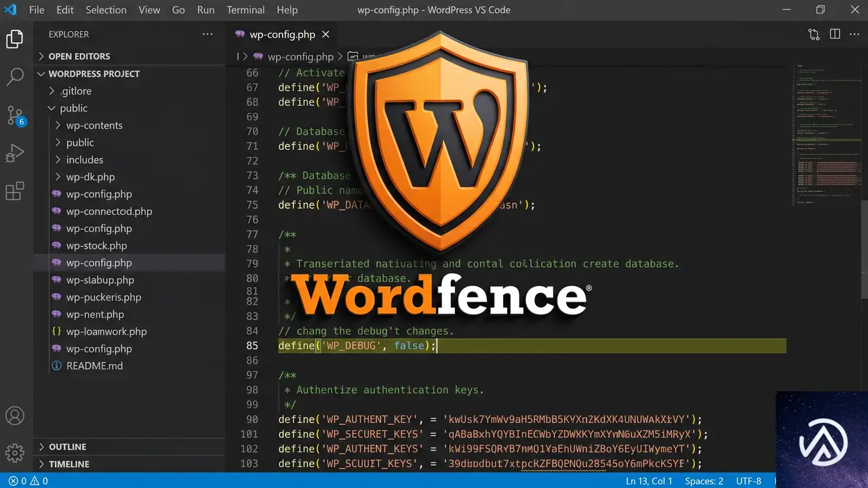Click the WP_AUTHENT_KEY define on line 90
Image resolution: width=868 pixels, height=488 pixels.
[x=490, y=420]
